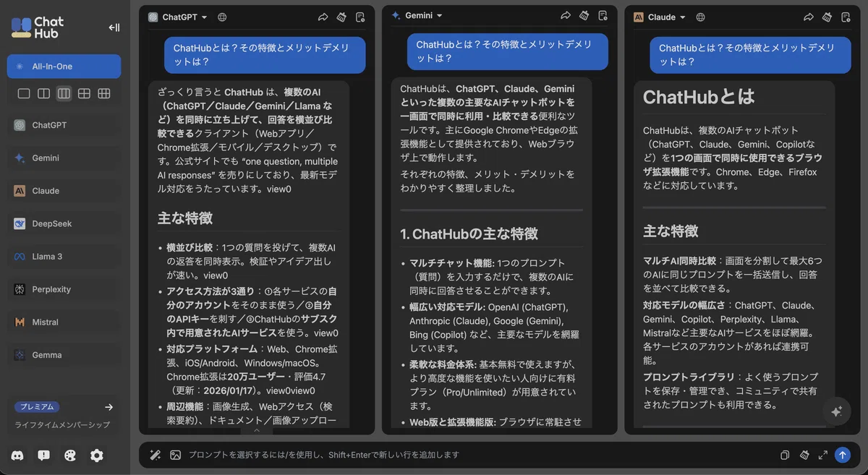
Task: Toggle web access globe in Claude panel
Action: click(701, 17)
